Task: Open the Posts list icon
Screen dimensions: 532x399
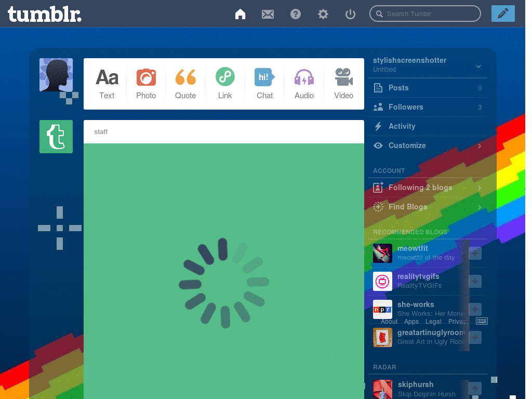Action: point(378,88)
